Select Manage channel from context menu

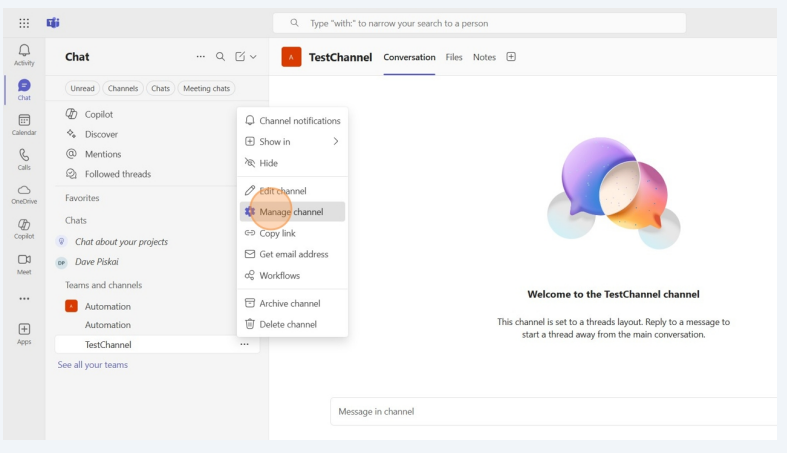[291, 212]
